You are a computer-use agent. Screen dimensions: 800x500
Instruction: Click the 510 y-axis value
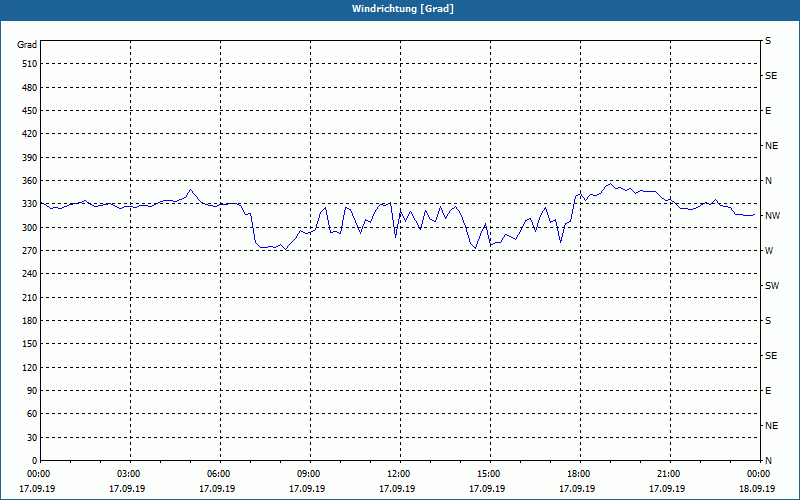tap(30, 64)
